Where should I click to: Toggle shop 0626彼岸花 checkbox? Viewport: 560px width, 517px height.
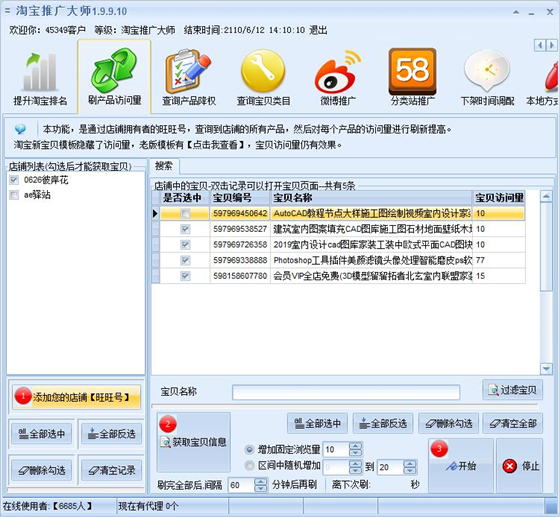(x=14, y=180)
